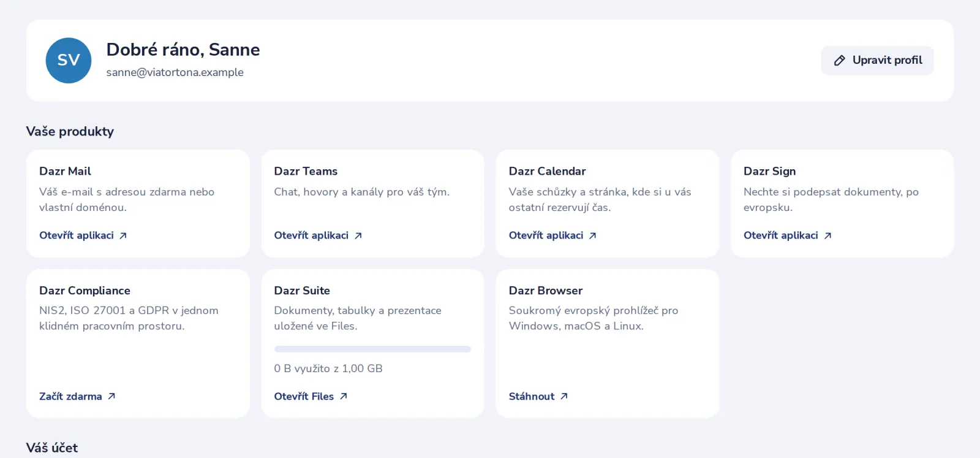Click the arrow icon under Dazr Teams
The image size is (980, 458).
[x=358, y=235]
